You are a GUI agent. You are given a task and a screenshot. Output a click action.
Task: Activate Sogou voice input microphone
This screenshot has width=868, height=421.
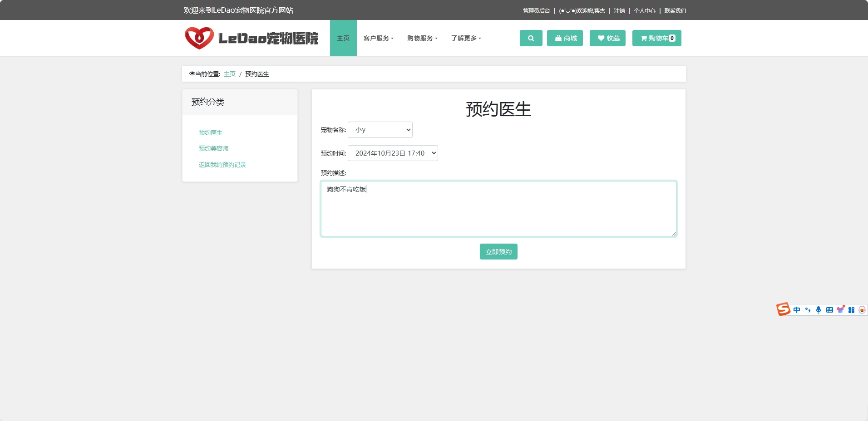(x=819, y=309)
